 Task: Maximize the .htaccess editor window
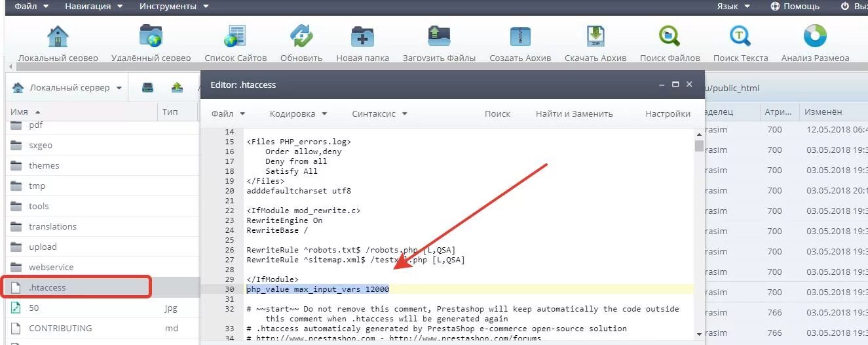(x=675, y=85)
